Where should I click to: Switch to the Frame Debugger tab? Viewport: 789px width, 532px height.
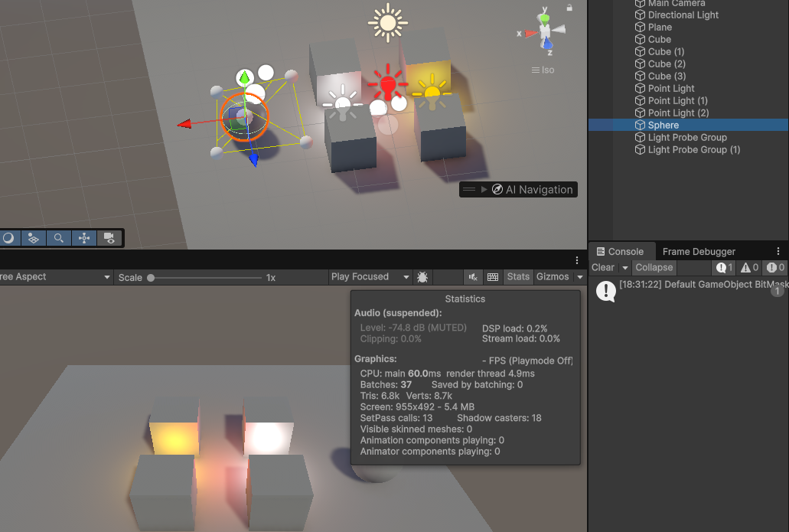(x=698, y=251)
